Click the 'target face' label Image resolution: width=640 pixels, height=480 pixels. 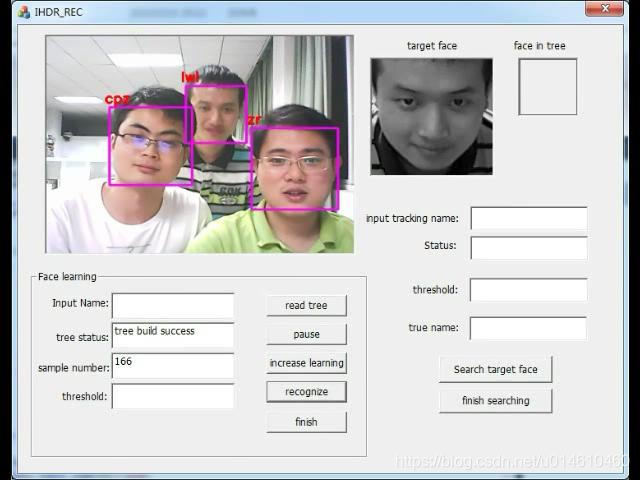[x=432, y=46]
